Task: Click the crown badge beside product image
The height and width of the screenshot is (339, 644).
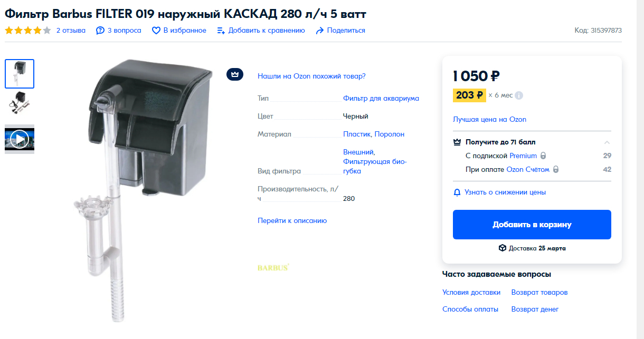Action: click(235, 74)
